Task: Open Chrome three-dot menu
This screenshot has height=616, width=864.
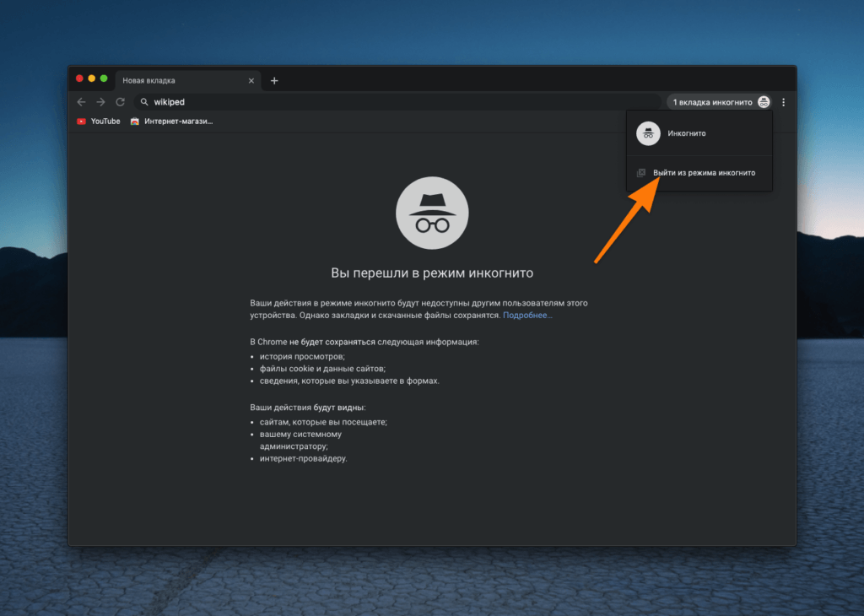Action: coord(783,102)
